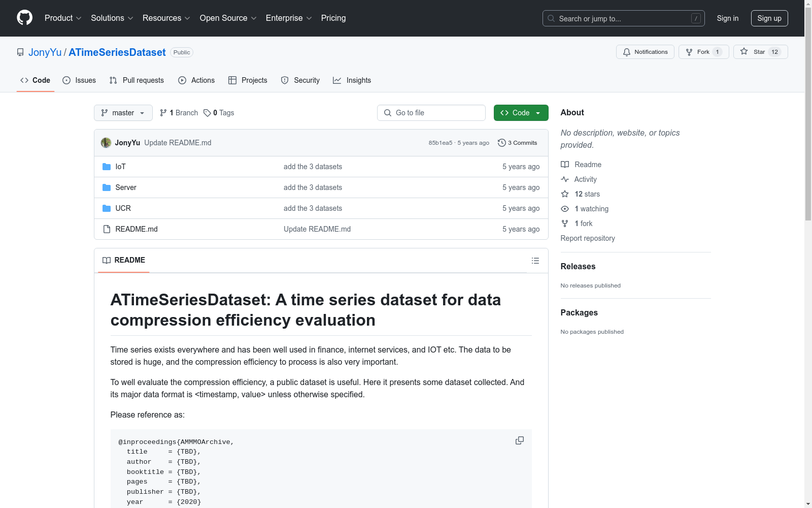The image size is (812, 508).
Task: Click the branch icon beside 1 Branch
Action: pos(163,113)
